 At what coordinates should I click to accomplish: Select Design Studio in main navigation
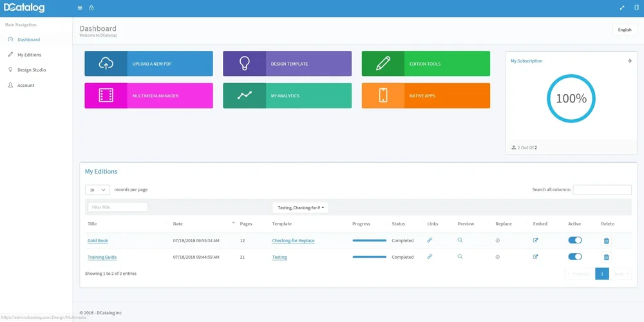[32, 70]
